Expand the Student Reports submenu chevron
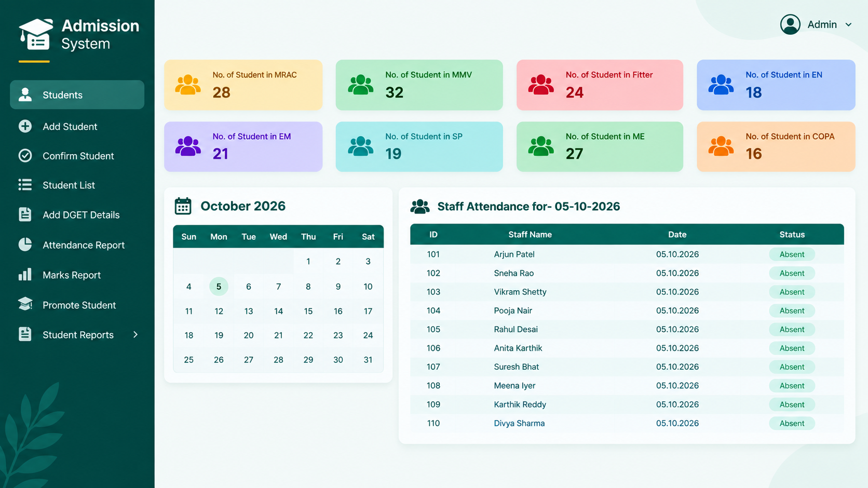 [135, 334]
